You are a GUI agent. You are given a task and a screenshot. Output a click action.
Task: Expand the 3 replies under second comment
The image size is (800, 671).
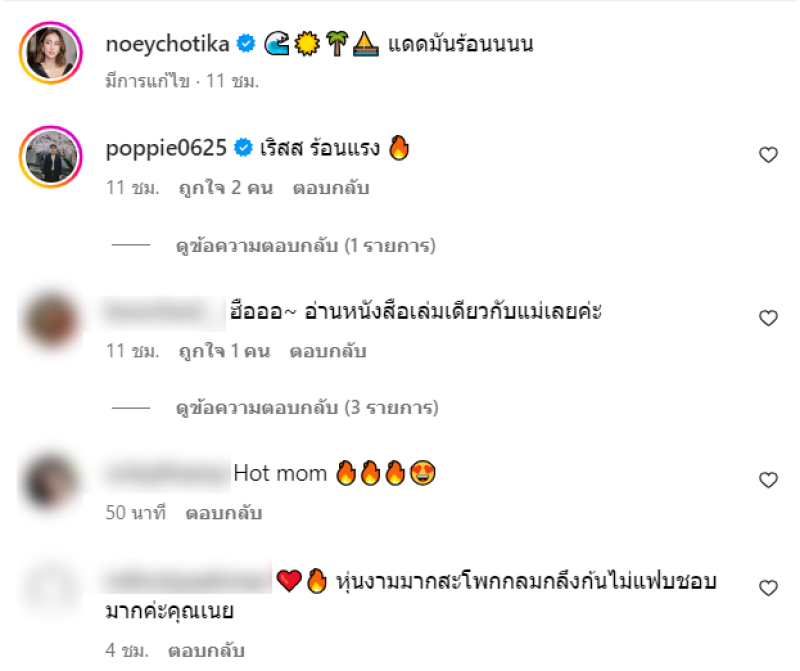point(307,408)
